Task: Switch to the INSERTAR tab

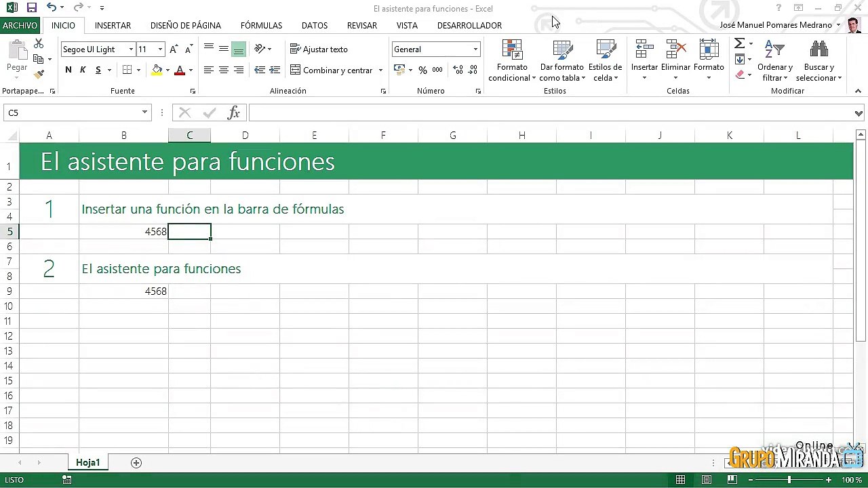Action: (113, 25)
